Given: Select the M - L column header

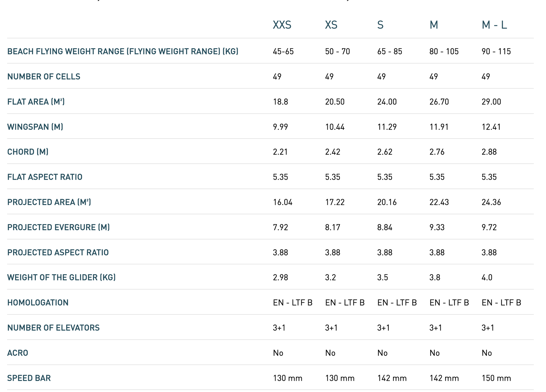Looking at the screenshot, I should [494, 25].
